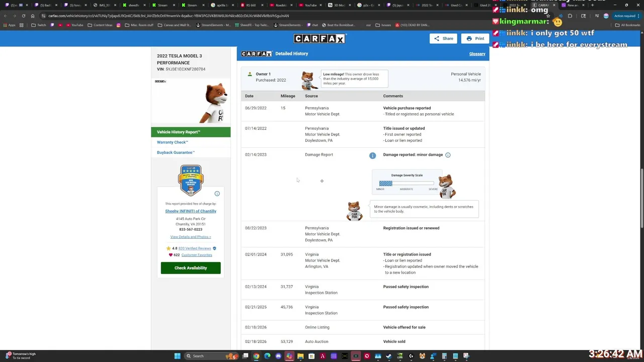
Task: Click the browser back arrow
Action: coord(5,16)
